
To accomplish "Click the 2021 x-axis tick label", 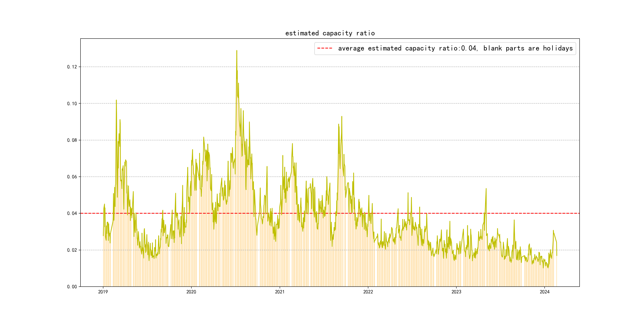I will pyautogui.click(x=279, y=292).
